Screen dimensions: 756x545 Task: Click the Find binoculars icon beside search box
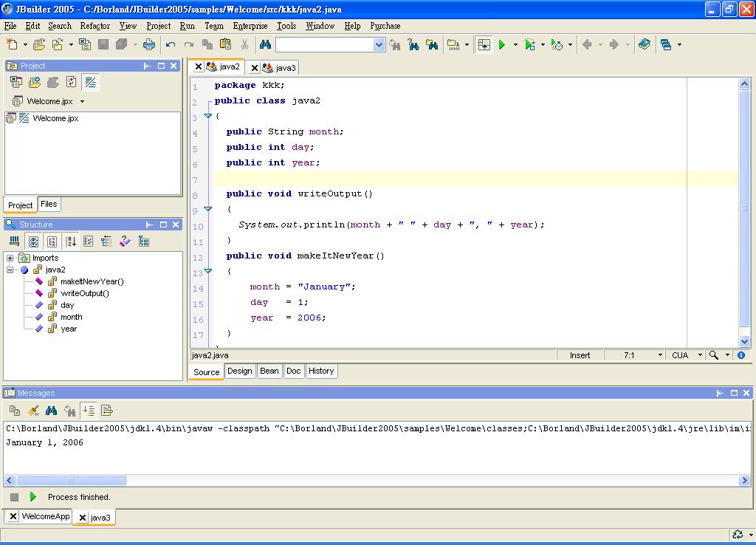click(265, 45)
